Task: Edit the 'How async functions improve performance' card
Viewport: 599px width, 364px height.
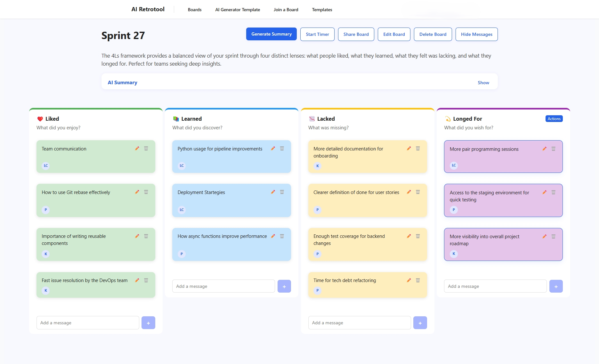Action: (273, 236)
